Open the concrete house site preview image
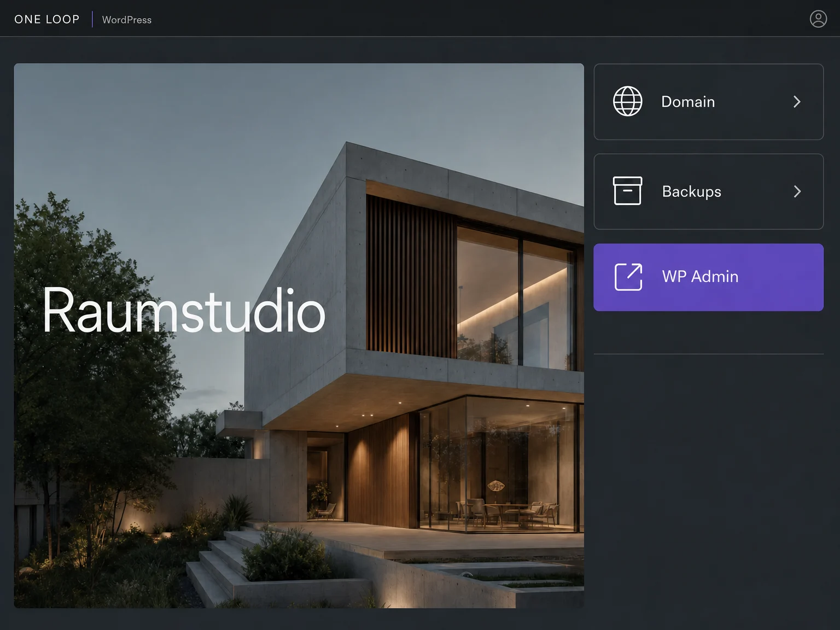Viewport: 840px width, 630px height. pos(299,335)
